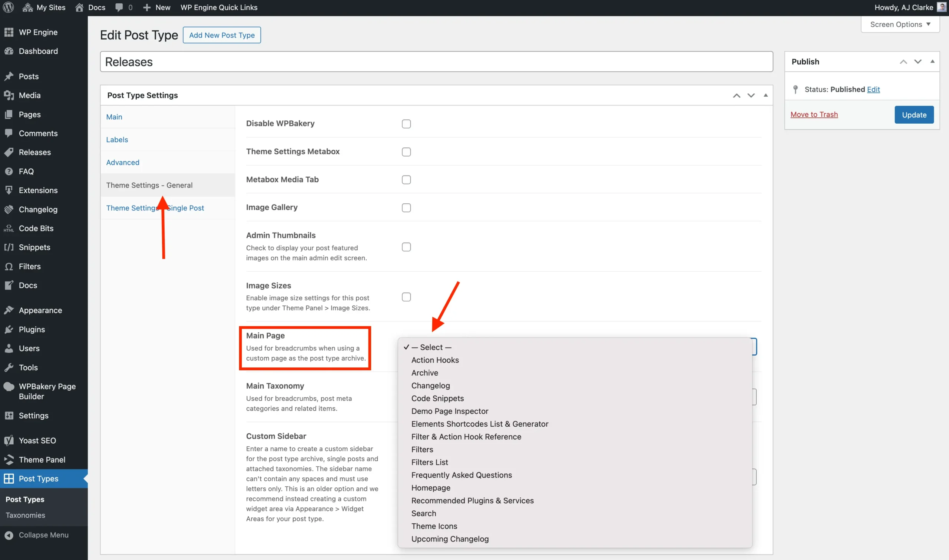Open the Snippets sidebar icon
The height and width of the screenshot is (560, 949).
[x=9, y=247]
